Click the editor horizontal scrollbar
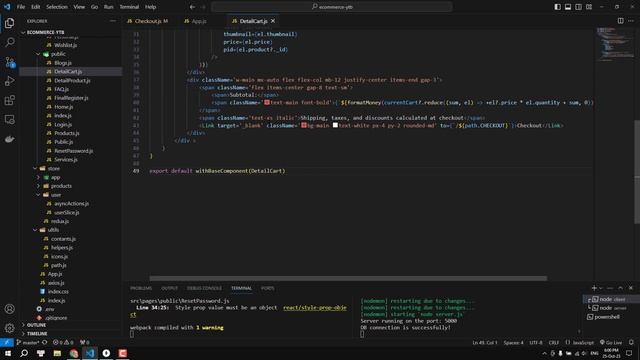Screen dimensions: 640x360 pyautogui.click(x=348, y=278)
